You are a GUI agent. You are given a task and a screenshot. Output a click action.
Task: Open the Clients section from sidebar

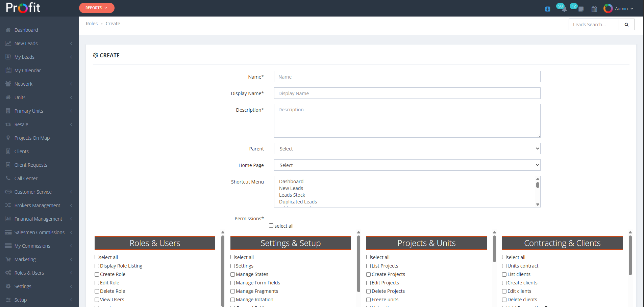21,151
